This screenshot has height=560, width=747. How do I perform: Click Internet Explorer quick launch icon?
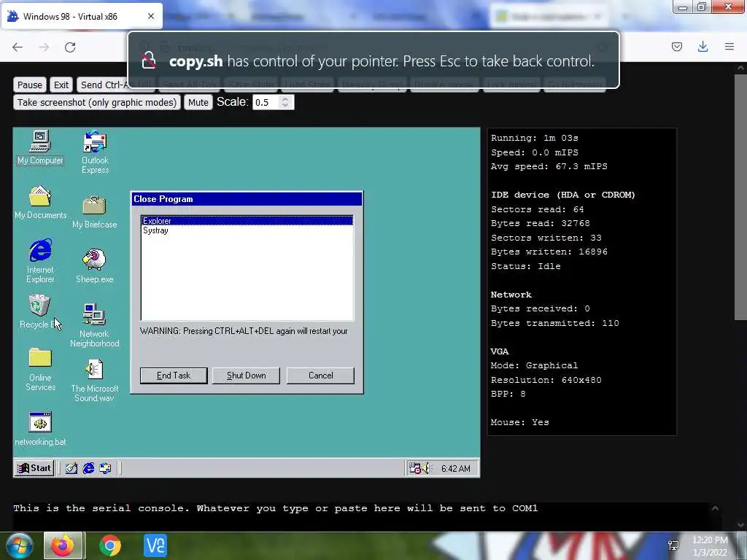coord(88,468)
